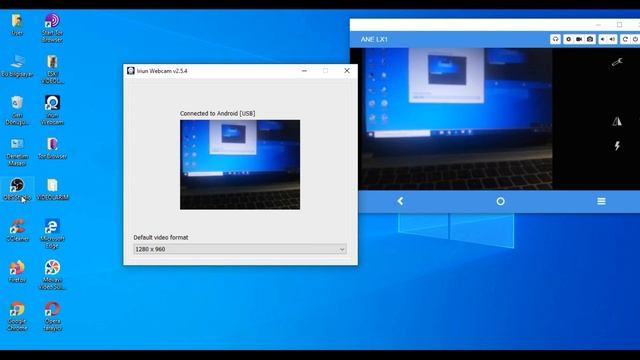Click the Iriun Webcam camera preview
This screenshot has height=360, width=640.
coord(240,165)
